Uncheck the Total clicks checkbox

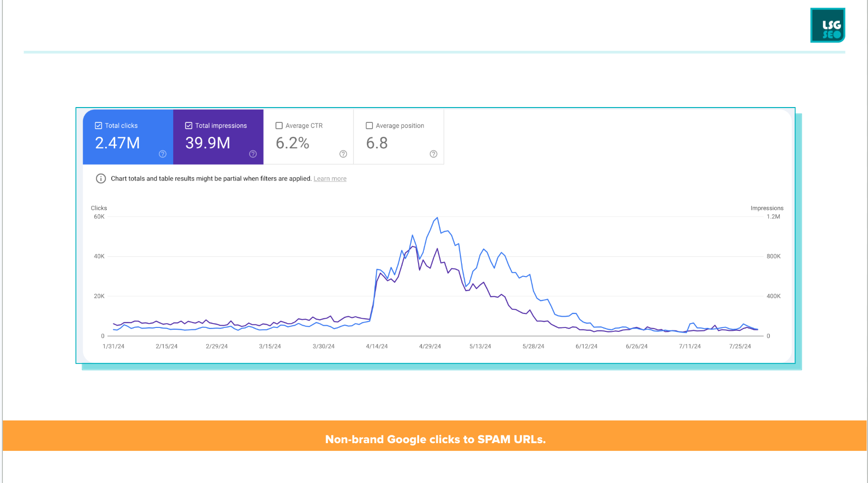click(98, 126)
